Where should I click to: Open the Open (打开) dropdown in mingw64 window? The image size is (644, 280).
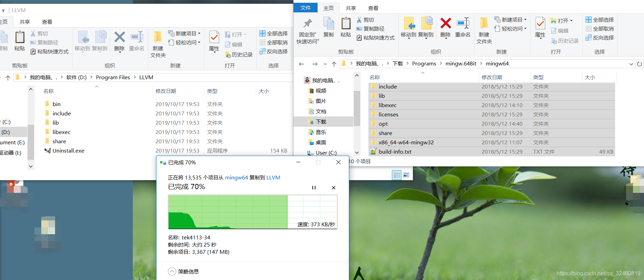tap(562, 21)
